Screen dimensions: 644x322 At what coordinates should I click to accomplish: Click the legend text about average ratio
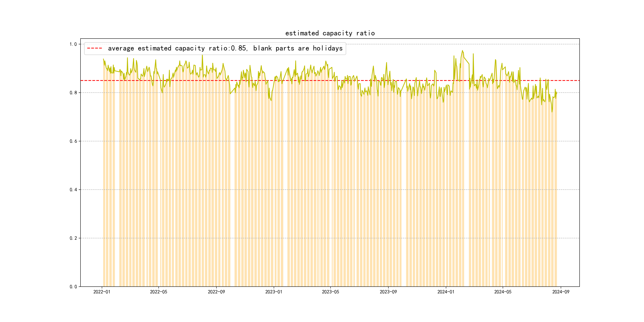click(225, 48)
